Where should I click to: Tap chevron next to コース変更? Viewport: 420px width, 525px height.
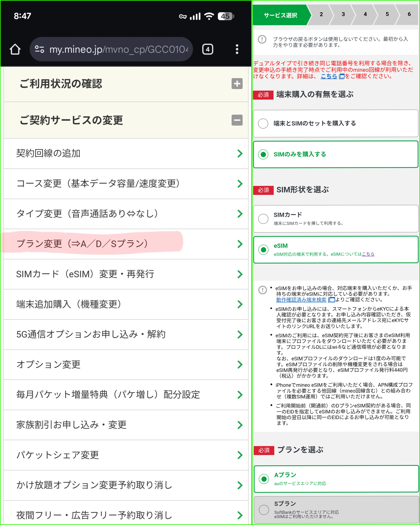(240, 184)
